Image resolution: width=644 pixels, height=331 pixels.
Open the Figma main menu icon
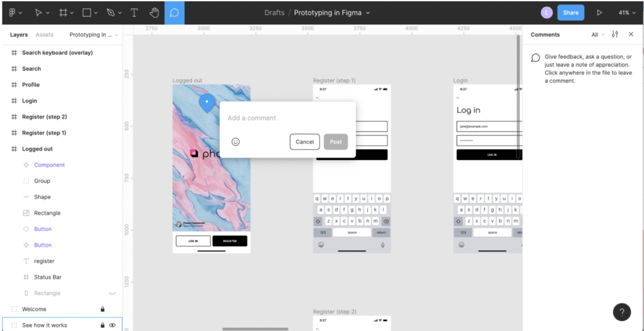[x=12, y=13]
